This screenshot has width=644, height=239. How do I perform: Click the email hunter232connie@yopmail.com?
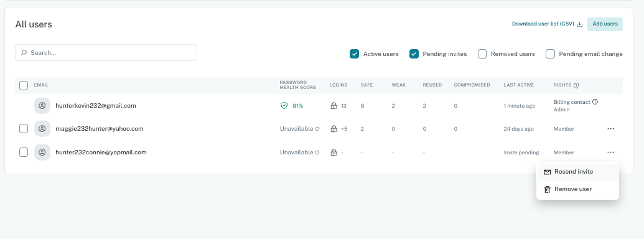101,152
